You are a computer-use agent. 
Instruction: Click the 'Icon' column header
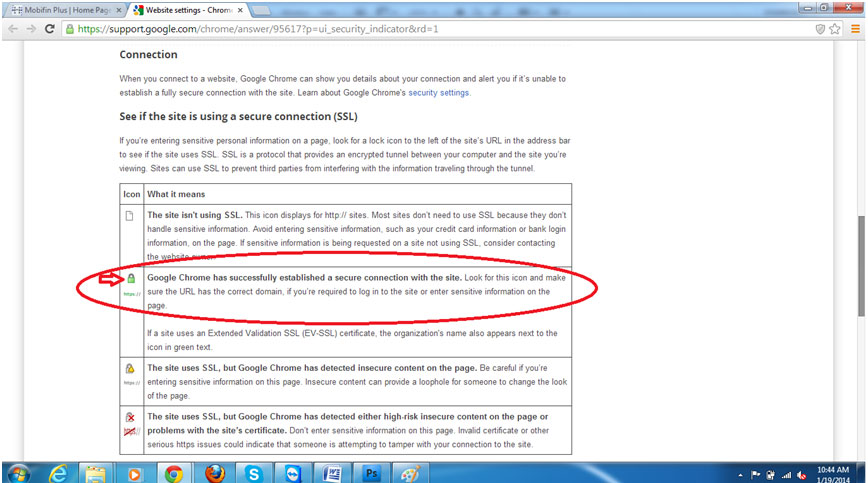(x=132, y=194)
